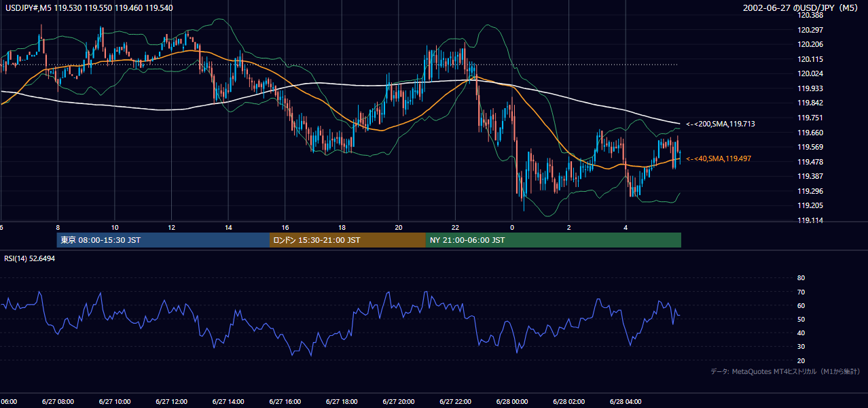Click the price axis value 119.114
Viewport: 868px width, 408px height.
click(811, 220)
